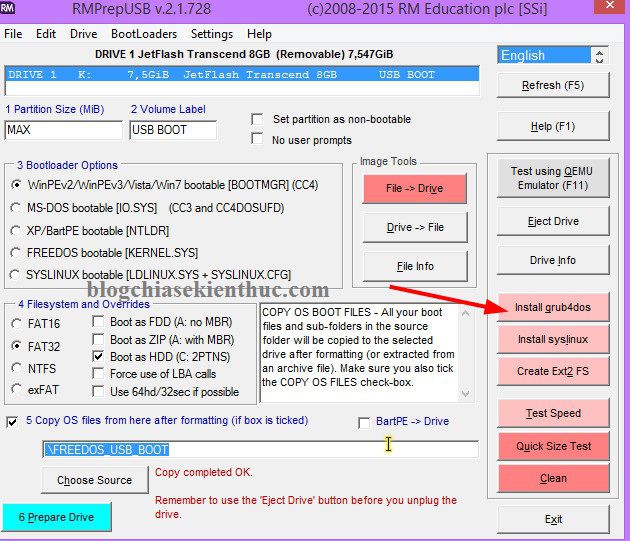
Task: Click the 'Copy completed OK.' status text
Action: click(x=204, y=472)
